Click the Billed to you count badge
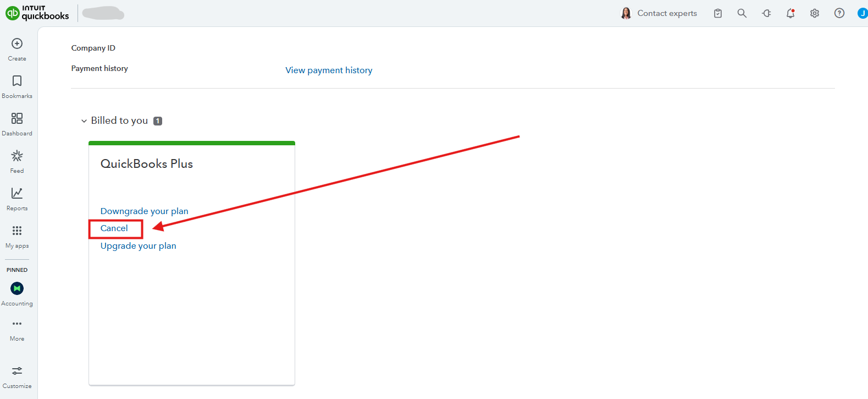Image resolution: width=868 pixels, height=399 pixels. [x=158, y=121]
